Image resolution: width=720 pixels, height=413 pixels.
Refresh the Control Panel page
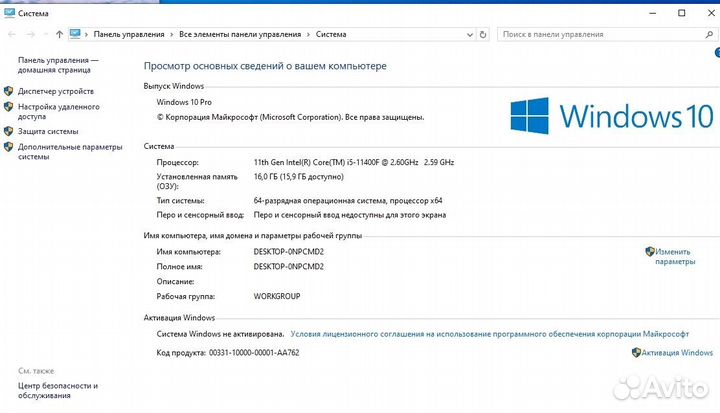(483, 34)
